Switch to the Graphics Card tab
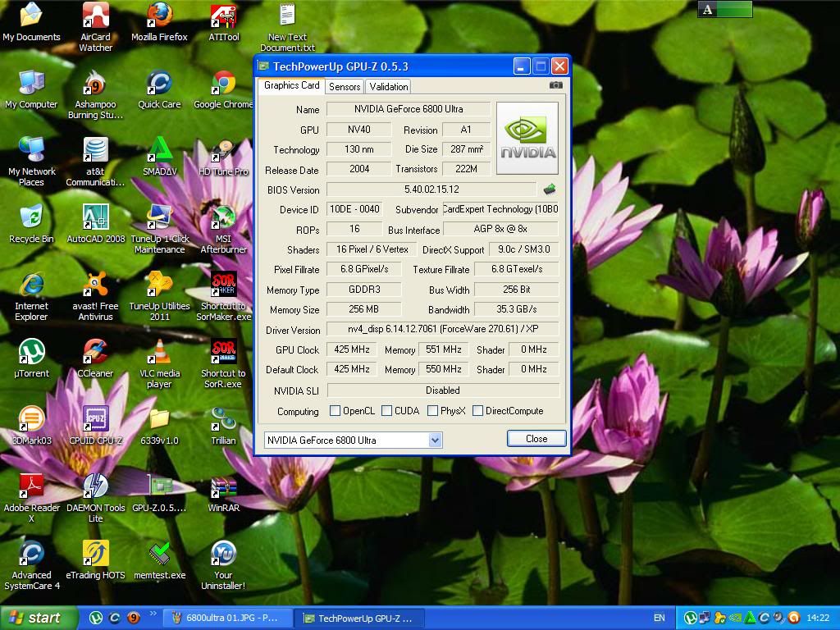This screenshot has width=840, height=630. pos(291,85)
